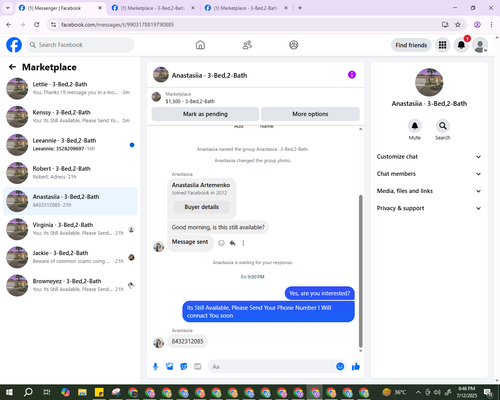
Task: Open the Facebook logo home link
Action: [x=14, y=45]
